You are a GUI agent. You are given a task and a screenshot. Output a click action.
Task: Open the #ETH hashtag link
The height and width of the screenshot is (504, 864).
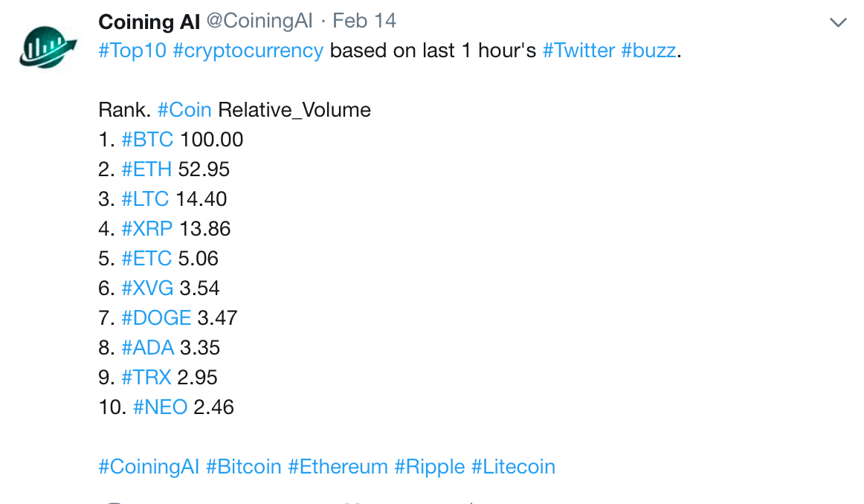[146, 169]
